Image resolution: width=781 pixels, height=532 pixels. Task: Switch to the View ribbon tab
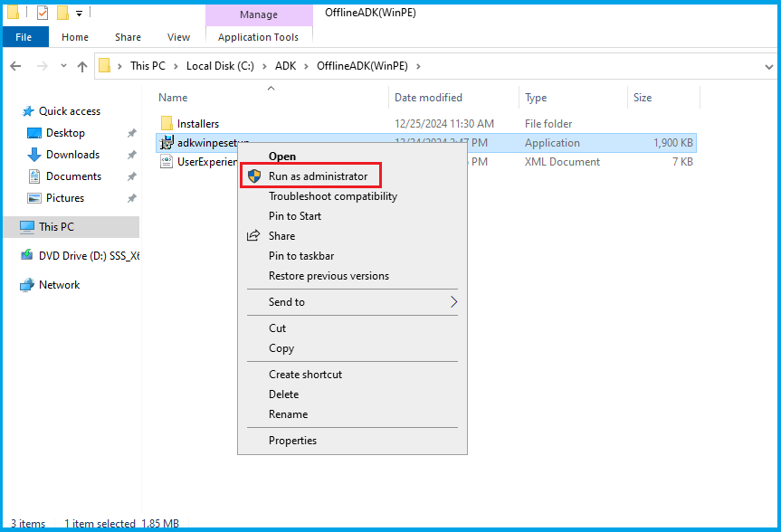click(178, 37)
